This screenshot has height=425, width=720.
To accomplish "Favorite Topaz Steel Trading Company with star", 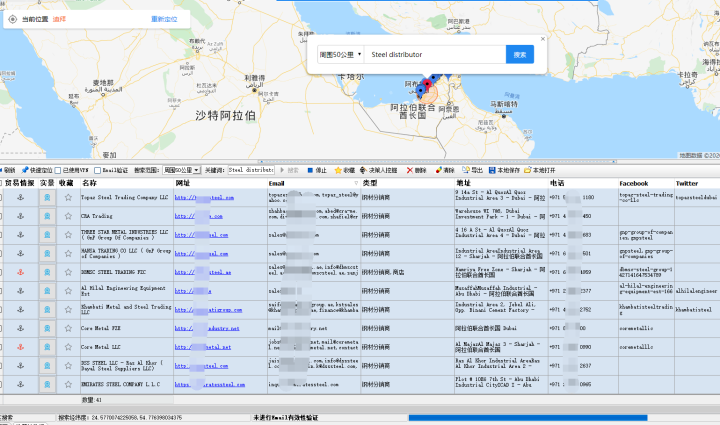I will coord(68,197).
